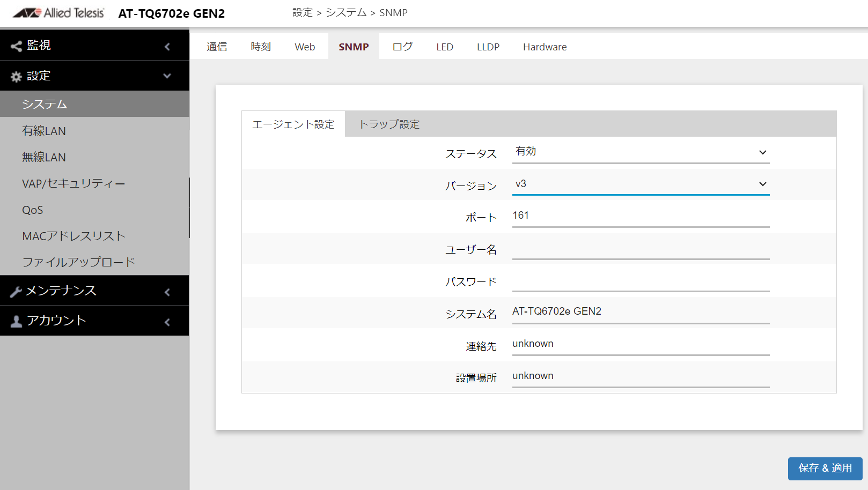Click the AT-TQ6702e GEN2 header title
This screenshot has height=490, width=868.
(x=172, y=13)
